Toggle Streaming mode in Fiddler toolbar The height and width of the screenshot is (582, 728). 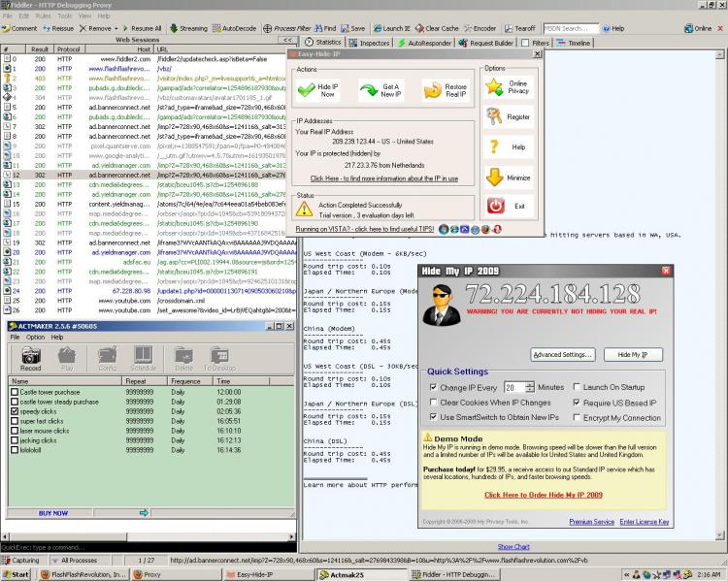188,28
